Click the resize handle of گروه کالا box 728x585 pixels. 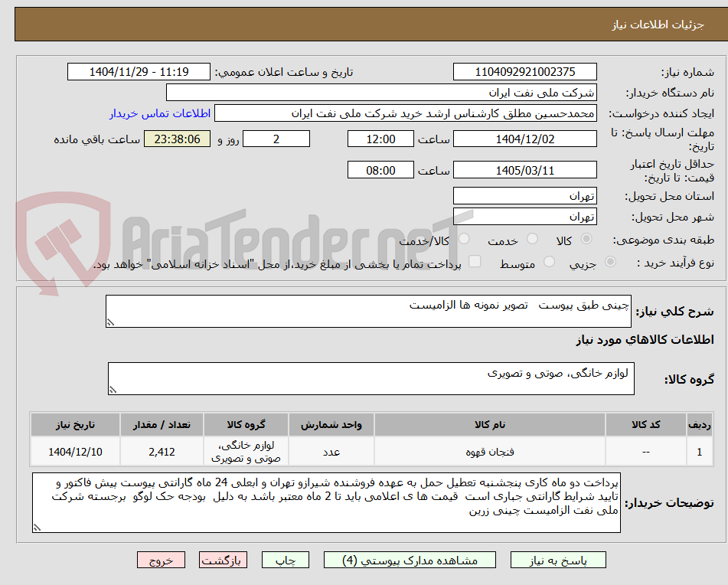pos(113,391)
